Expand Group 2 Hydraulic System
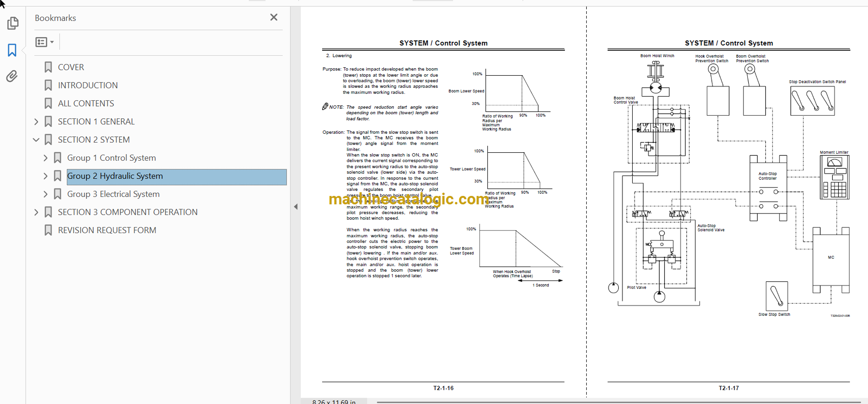This screenshot has width=868, height=404. tap(45, 176)
